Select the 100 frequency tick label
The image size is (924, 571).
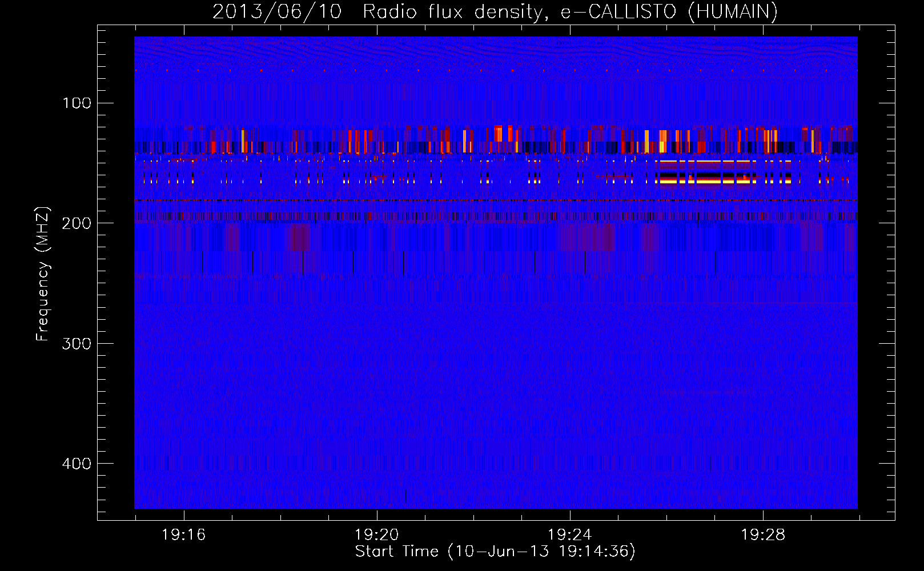(77, 103)
